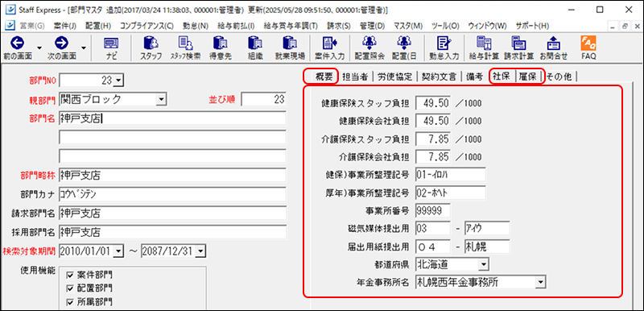This screenshot has height=311, width=644.
Task: Open the 配置(日 toolbar icon
Action: (404, 44)
